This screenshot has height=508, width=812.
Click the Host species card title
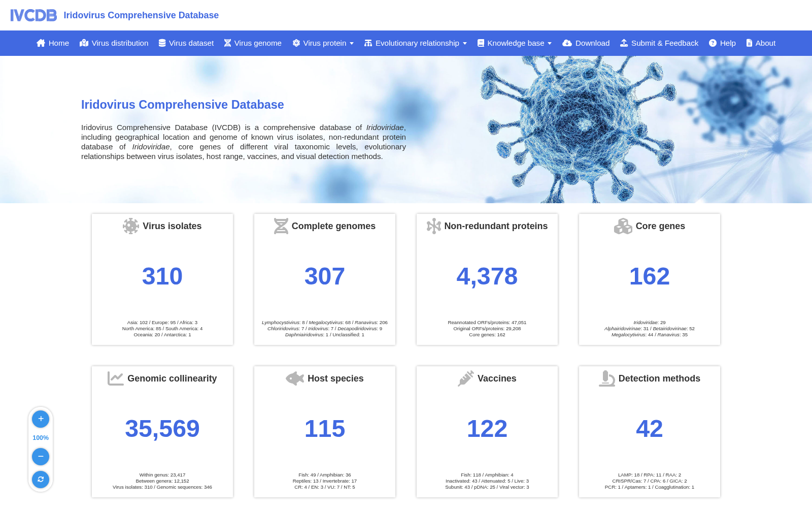(335, 378)
